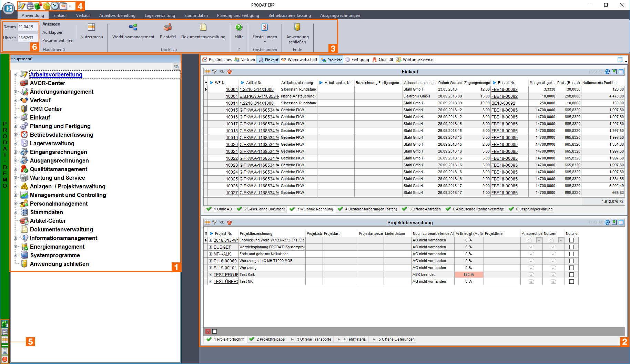Expand the Planung und Fertigung tree node

pos(15,126)
